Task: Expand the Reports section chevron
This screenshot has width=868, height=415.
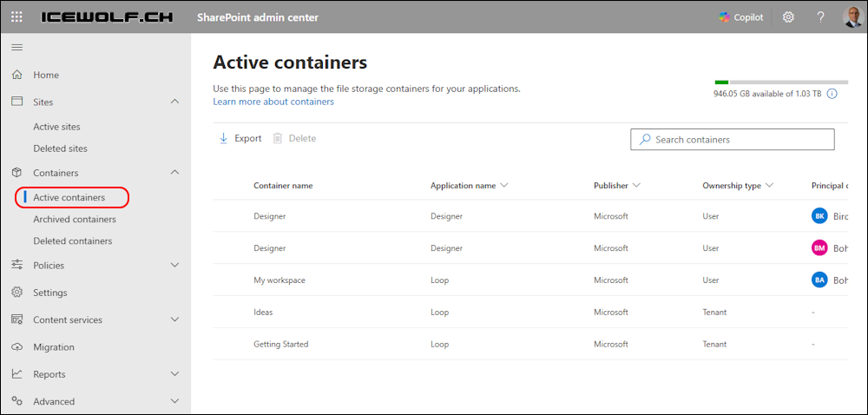Action: 175,374
